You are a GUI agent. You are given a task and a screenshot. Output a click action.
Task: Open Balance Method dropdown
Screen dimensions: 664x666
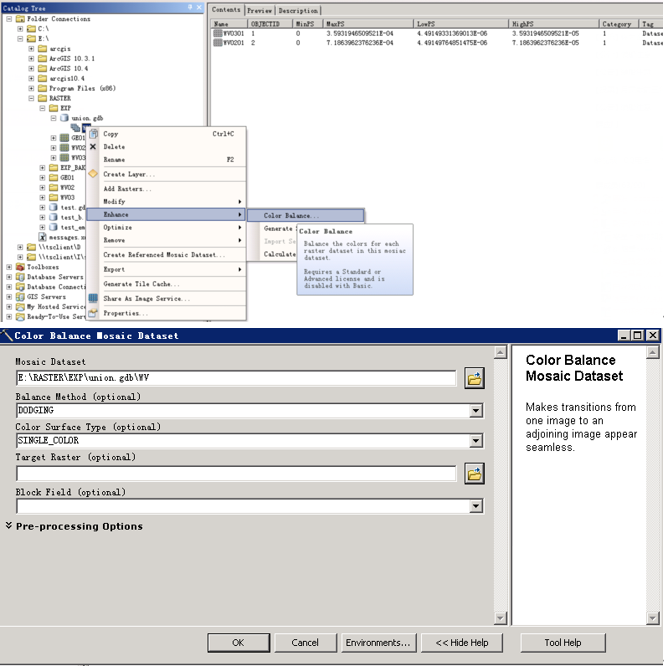tap(476, 410)
